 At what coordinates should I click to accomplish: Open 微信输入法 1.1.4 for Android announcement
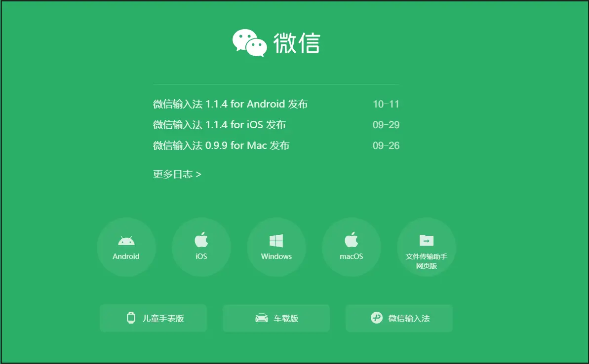231,104
